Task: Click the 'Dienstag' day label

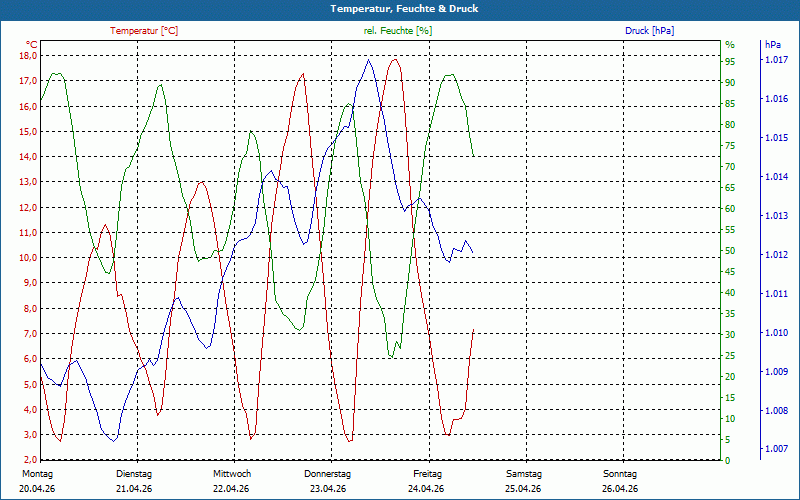Action: click(x=134, y=474)
